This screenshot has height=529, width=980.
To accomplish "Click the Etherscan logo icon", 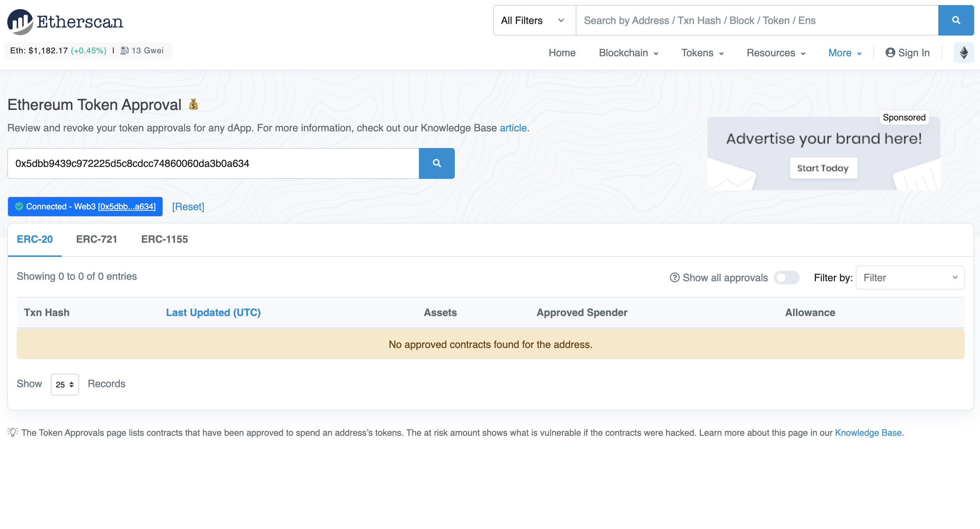I will point(20,21).
